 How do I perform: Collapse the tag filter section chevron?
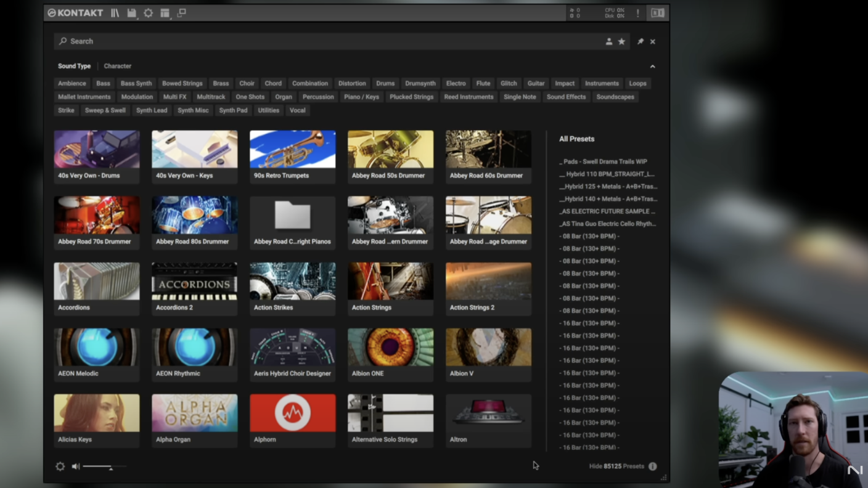(x=652, y=67)
